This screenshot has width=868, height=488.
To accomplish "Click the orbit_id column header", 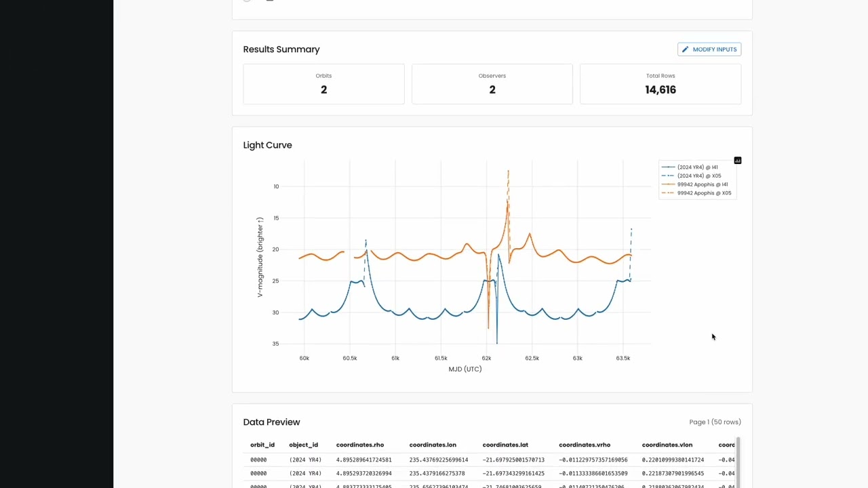I will pyautogui.click(x=262, y=445).
